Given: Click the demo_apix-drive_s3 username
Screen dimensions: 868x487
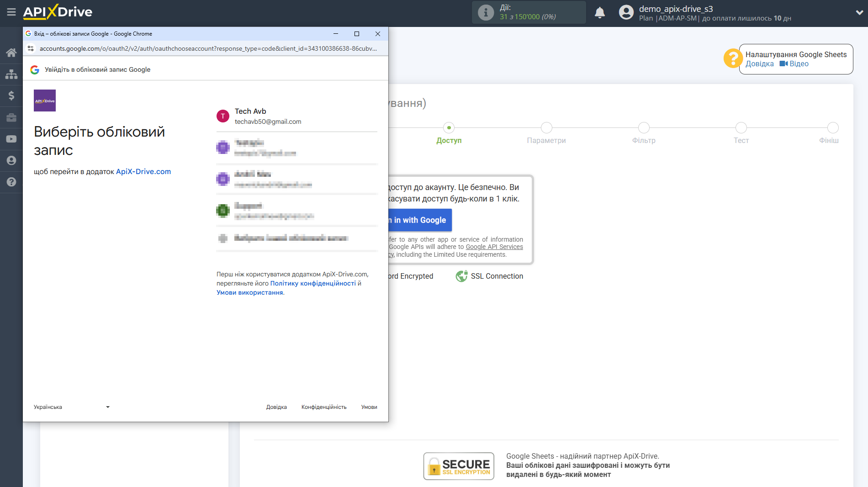Looking at the screenshot, I should coord(676,9).
